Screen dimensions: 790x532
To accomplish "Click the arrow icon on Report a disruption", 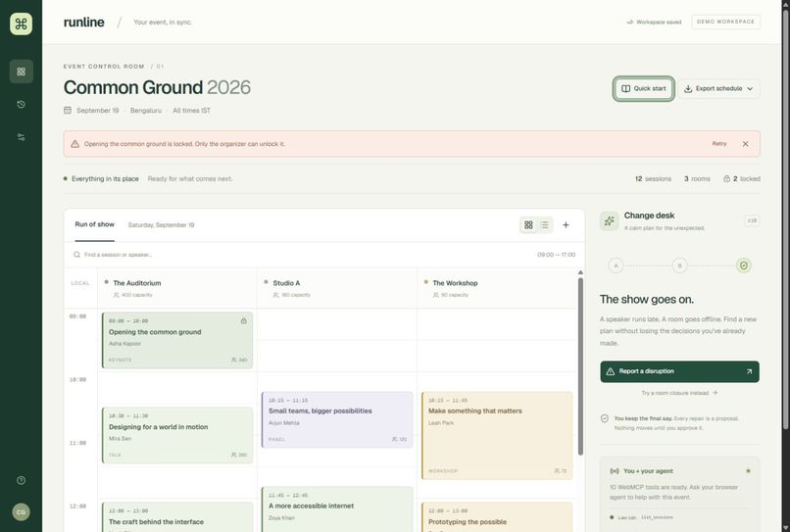I will pos(749,371).
